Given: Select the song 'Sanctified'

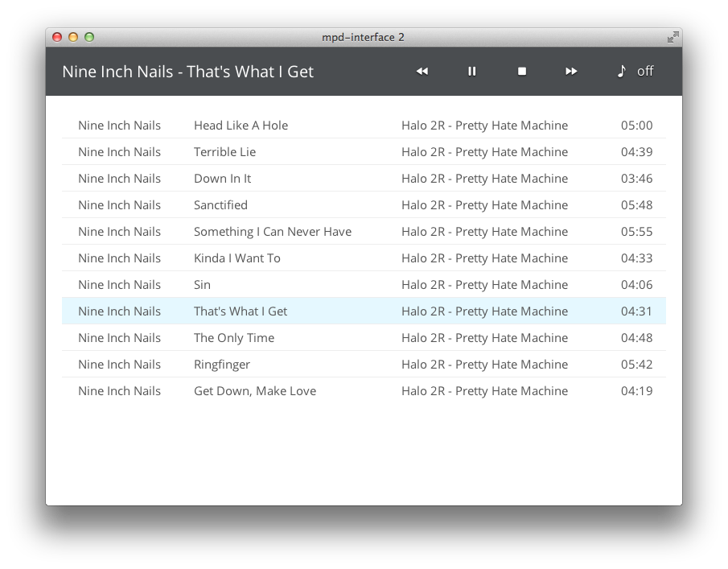Looking at the screenshot, I should click(x=220, y=205).
